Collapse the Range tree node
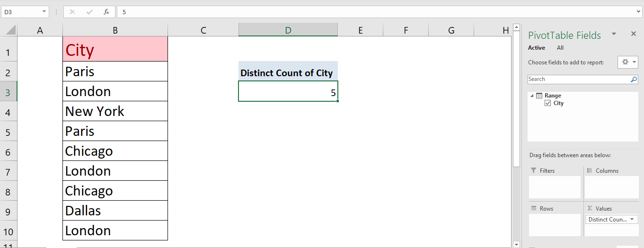 pos(532,96)
